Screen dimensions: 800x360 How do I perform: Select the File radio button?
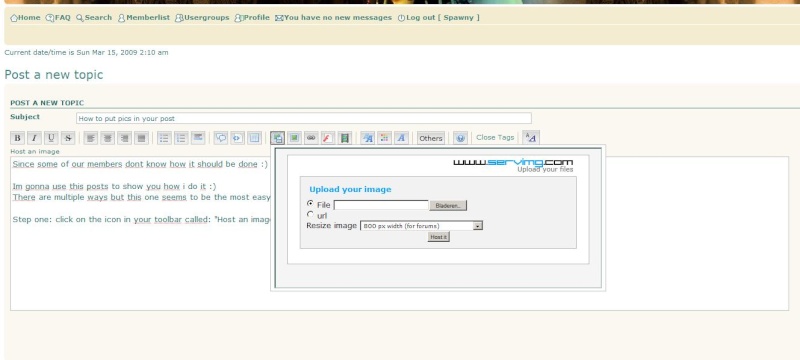click(310, 203)
